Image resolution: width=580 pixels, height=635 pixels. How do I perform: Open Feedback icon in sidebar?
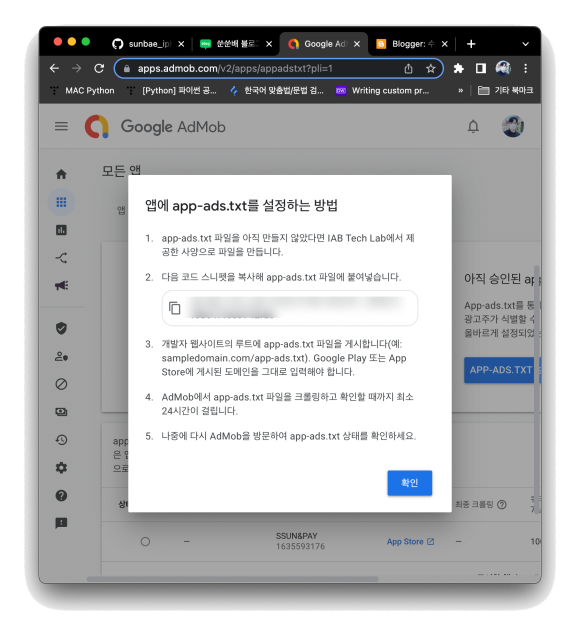[61, 523]
